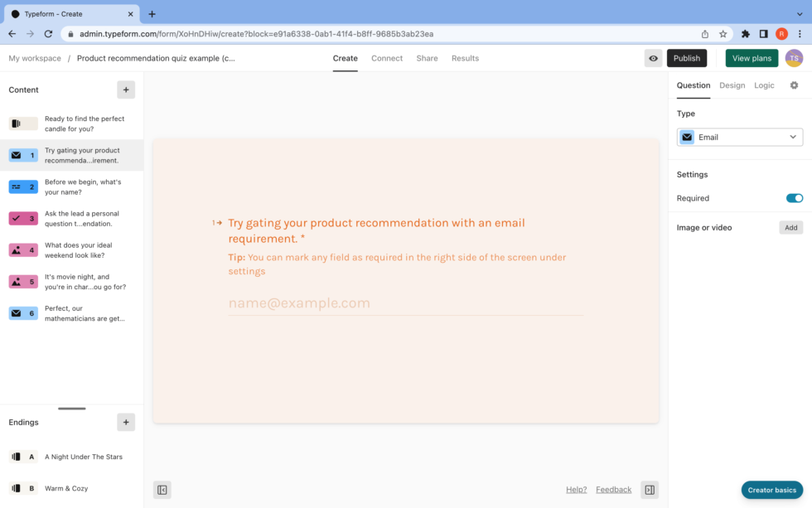Open the Results section

click(465, 58)
